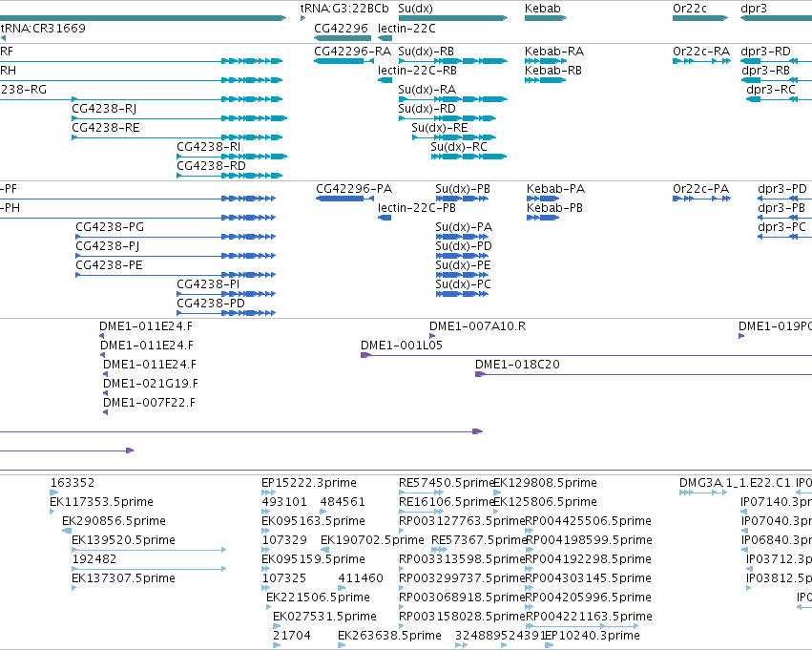Screen dimensions: 812x650
Task: Select protein dpr3-PB
Action: pos(781,208)
